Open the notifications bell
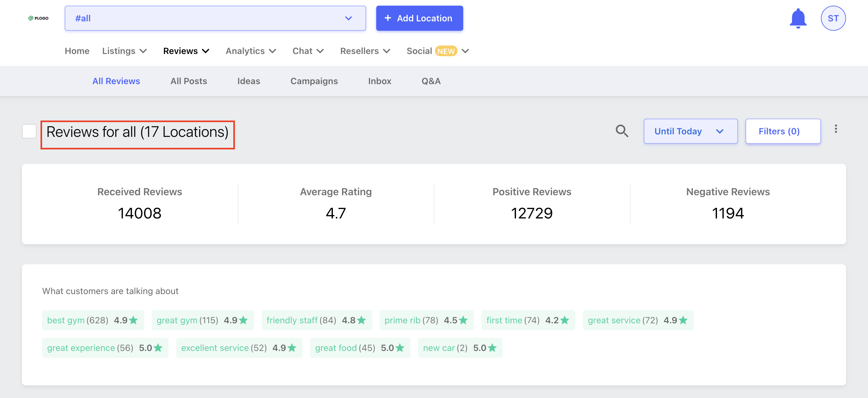This screenshot has height=398, width=868. point(798,18)
